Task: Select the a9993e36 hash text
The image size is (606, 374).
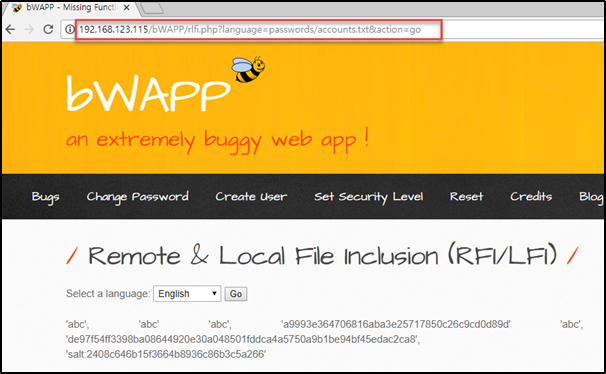Action: 396,324
